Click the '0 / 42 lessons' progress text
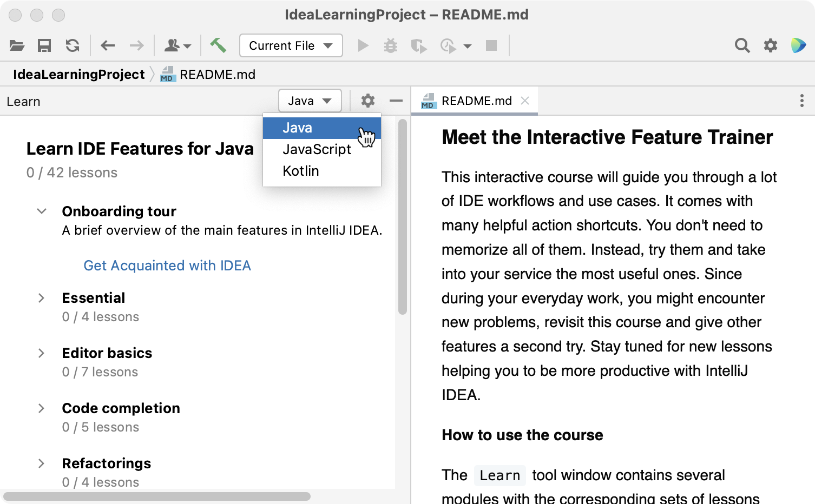The image size is (815, 504). (72, 173)
